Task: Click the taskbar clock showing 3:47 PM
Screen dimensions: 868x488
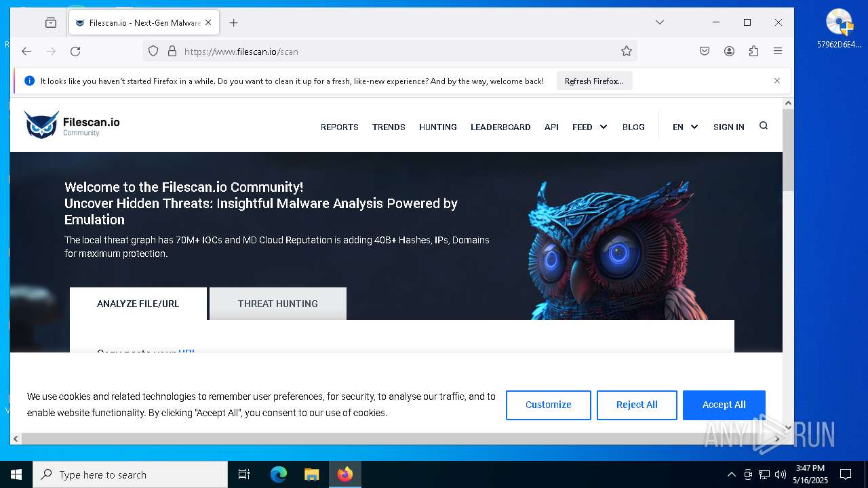Action: pos(810,474)
